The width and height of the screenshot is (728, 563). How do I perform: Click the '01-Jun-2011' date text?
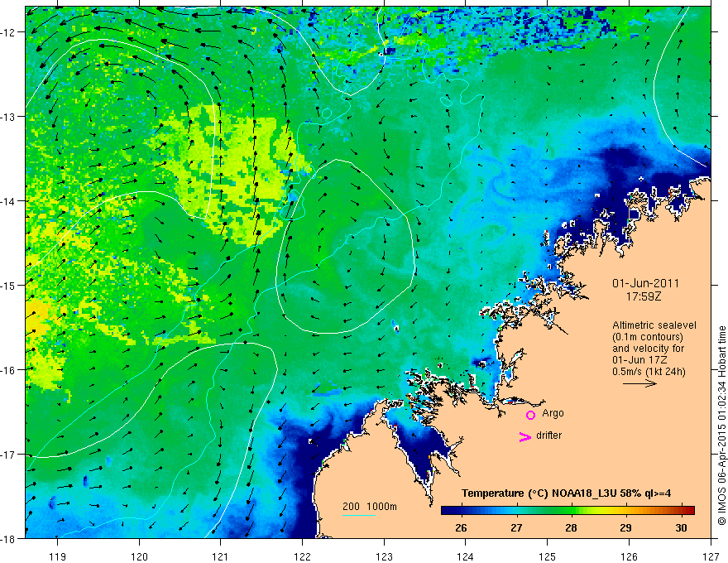tap(645, 283)
